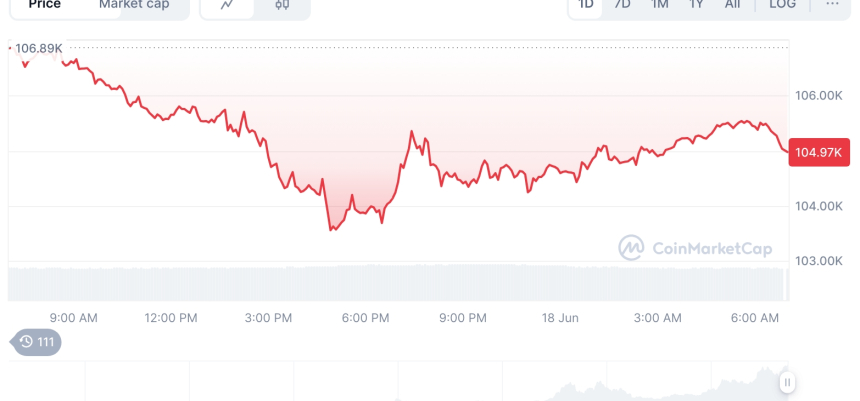
Task: Show the All time range
Action: pos(733,5)
